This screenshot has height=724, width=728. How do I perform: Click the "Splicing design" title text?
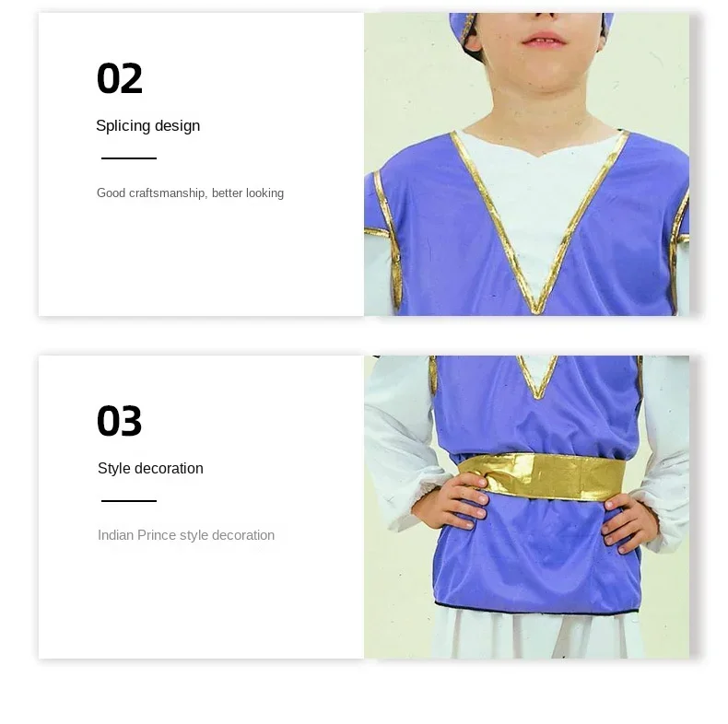coord(147,126)
